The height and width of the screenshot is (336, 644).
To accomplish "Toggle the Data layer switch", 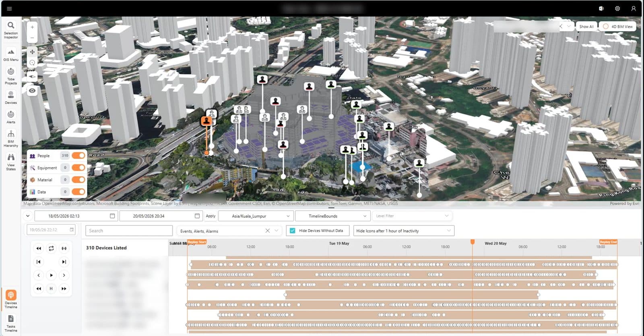I will pyautogui.click(x=78, y=192).
